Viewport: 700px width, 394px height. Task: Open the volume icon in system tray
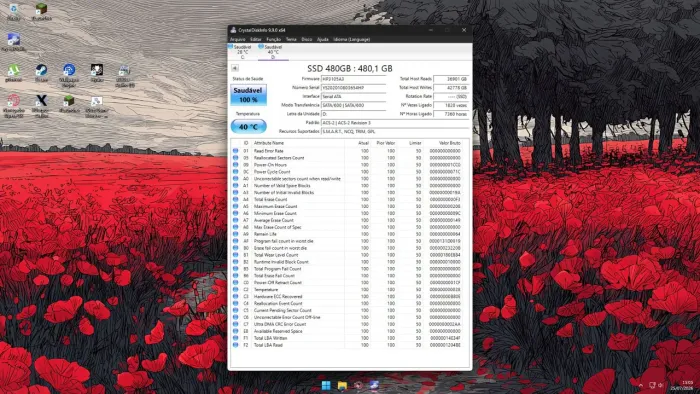(x=661, y=385)
